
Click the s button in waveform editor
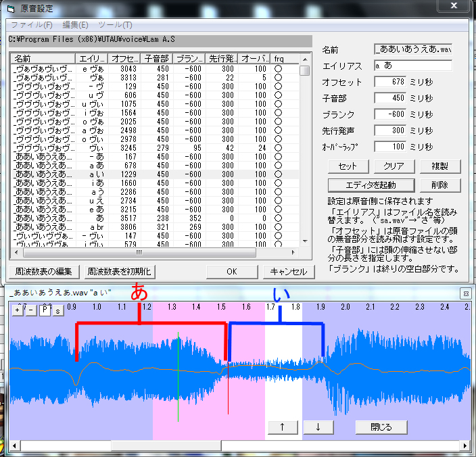(x=58, y=310)
